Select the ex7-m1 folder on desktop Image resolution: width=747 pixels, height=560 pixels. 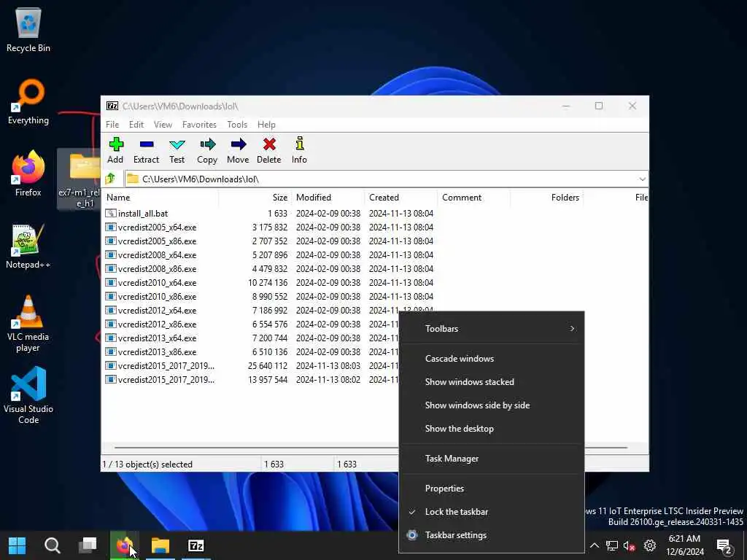pyautogui.click(x=79, y=179)
